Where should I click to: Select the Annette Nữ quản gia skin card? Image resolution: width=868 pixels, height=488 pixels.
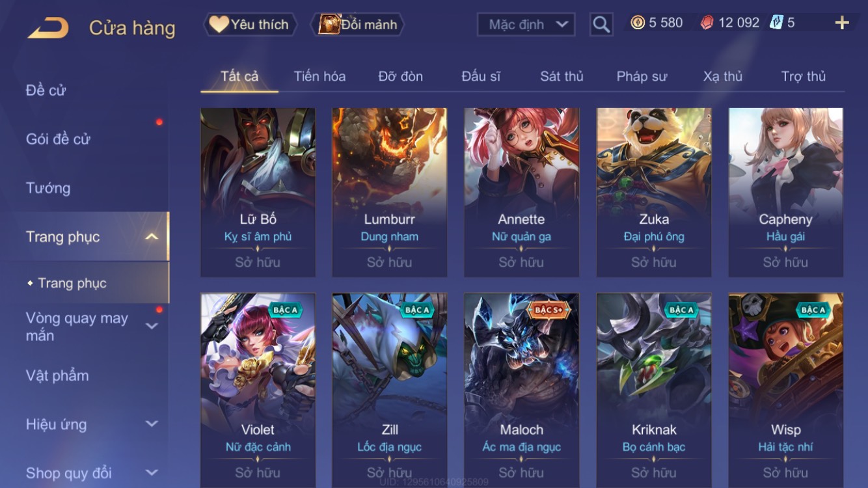pyautogui.click(x=521, y=193)
